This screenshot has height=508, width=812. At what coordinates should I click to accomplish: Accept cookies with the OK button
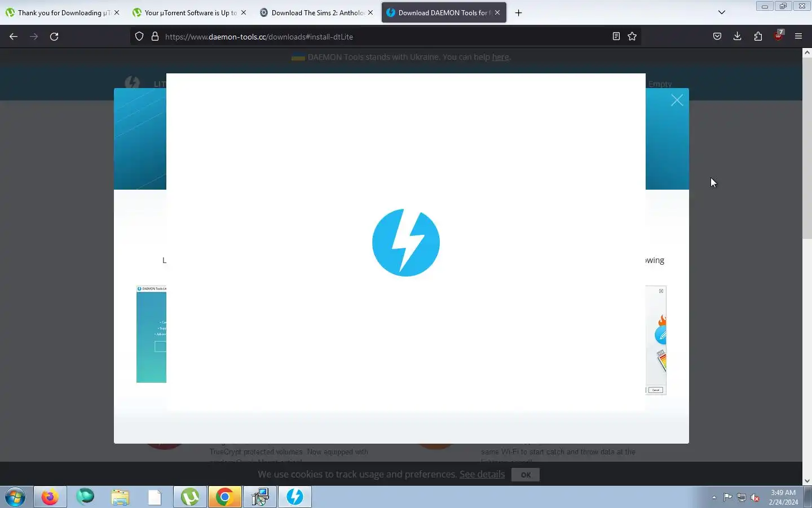click(526, 475)
